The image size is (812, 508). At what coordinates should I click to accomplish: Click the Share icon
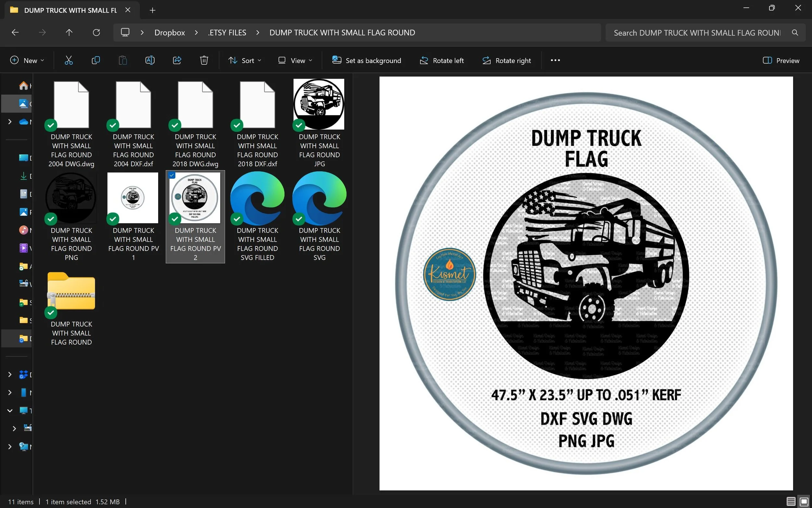pyautogui.click(x=177, y=60)
